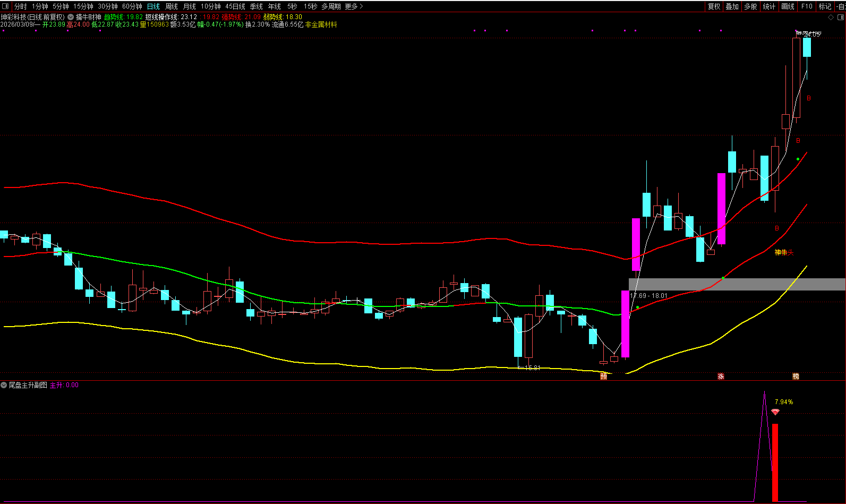This screenshot has width=846, height=504.
Task: Switch to the 分时 intraday tab
Action: pos(20,6)
